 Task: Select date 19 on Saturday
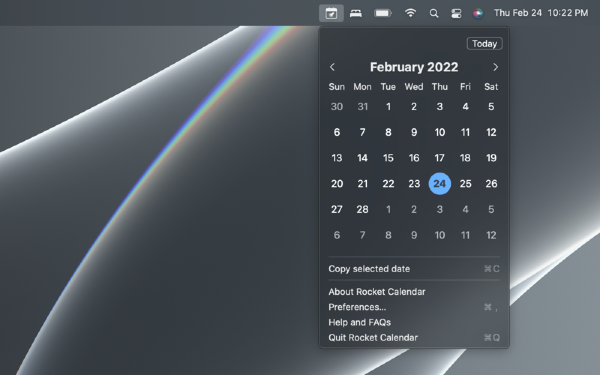[491, 158]
